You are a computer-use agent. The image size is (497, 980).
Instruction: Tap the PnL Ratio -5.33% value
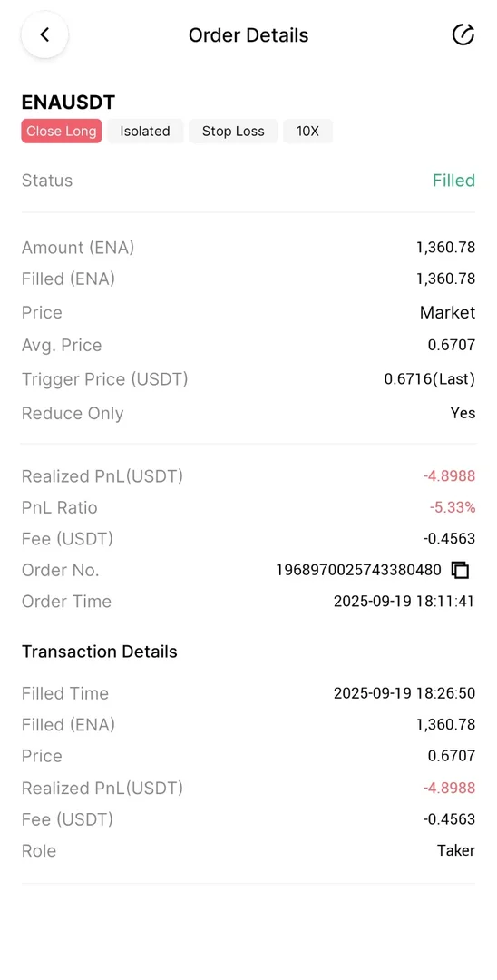(x=453, y=507)
